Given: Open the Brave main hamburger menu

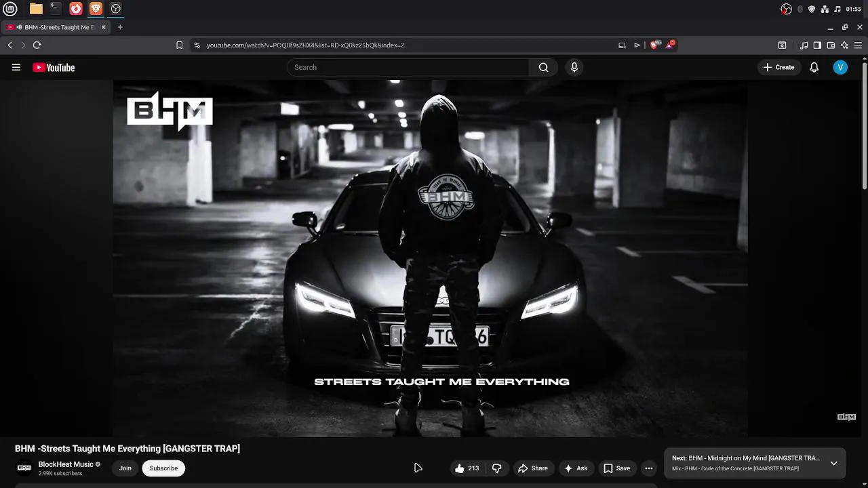Looking at the screenshot, I should (858, 45).
